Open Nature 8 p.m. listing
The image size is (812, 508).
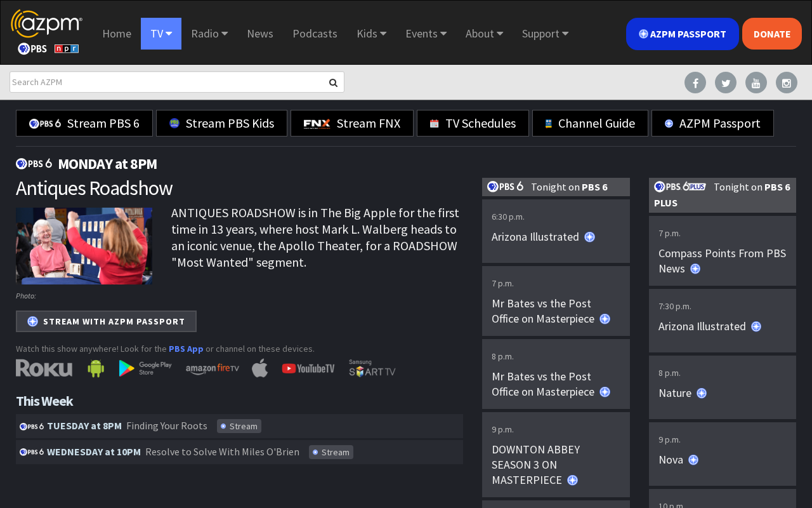(723, 387)
